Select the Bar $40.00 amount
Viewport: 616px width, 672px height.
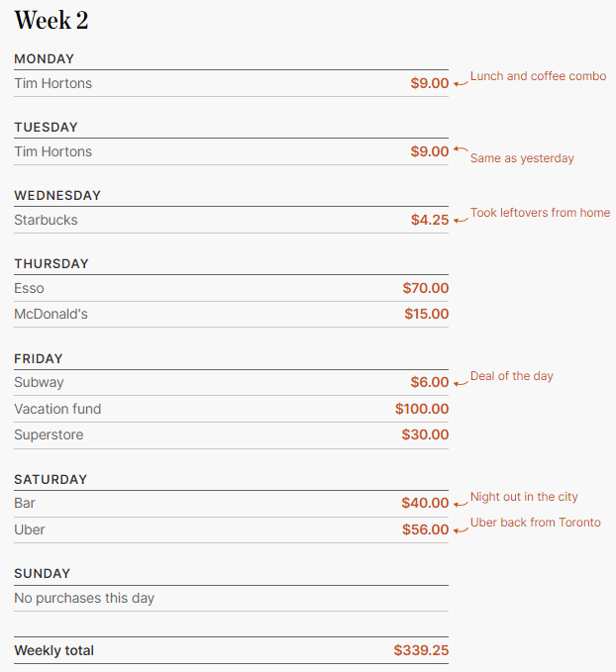click(425, 503)
